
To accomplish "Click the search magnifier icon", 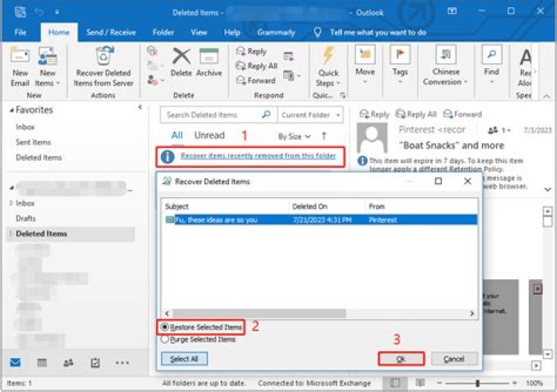I will tap(266, 114).
